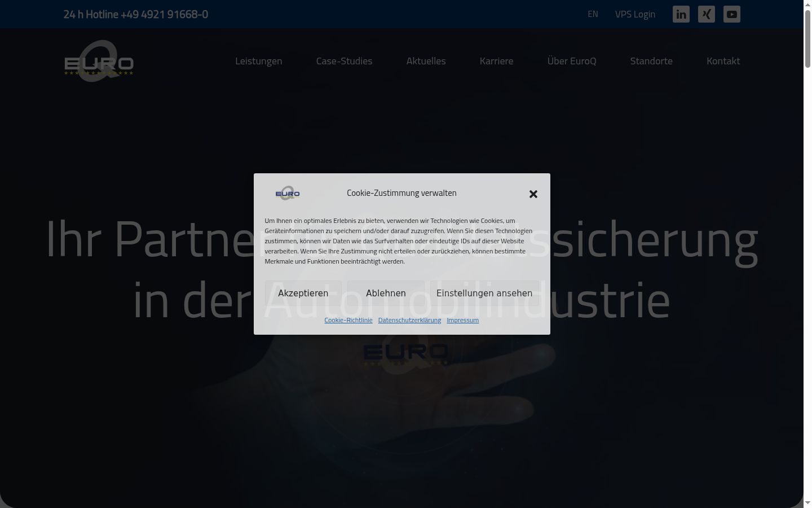This screenshot has width=812, height=508.
Task: Open the YouTube social icon
Action: 732,14
